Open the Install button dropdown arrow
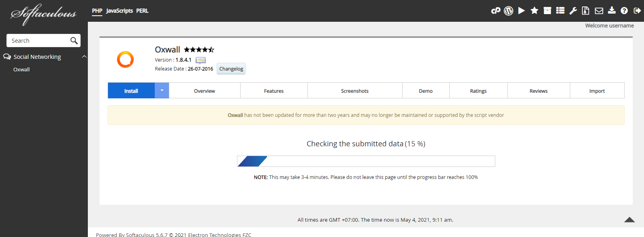 [162, 91]
